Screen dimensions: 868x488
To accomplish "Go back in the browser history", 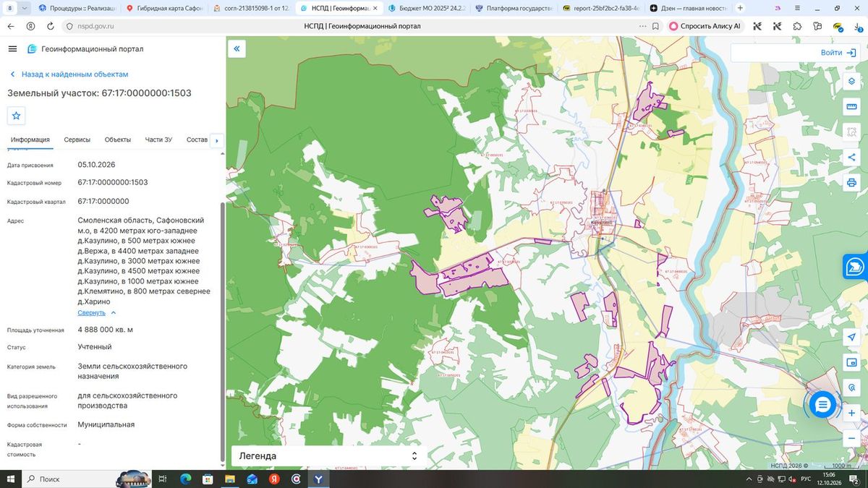I will click(11, 26).
